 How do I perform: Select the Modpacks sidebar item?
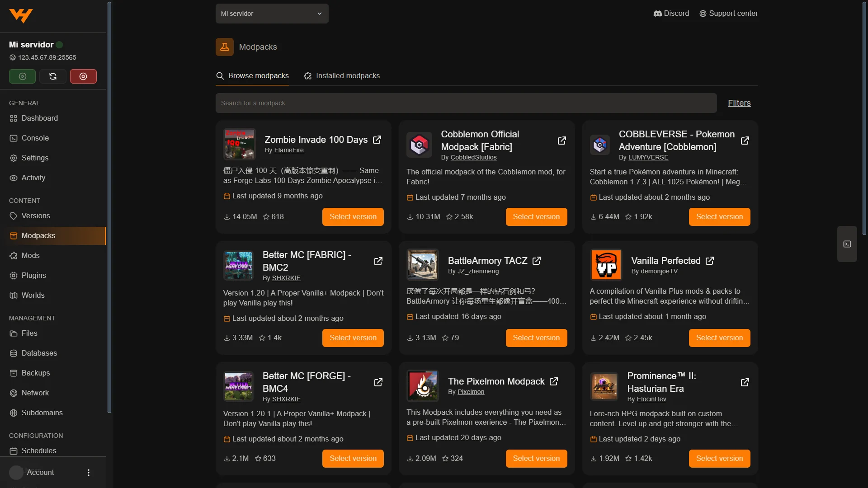[53, 236]
